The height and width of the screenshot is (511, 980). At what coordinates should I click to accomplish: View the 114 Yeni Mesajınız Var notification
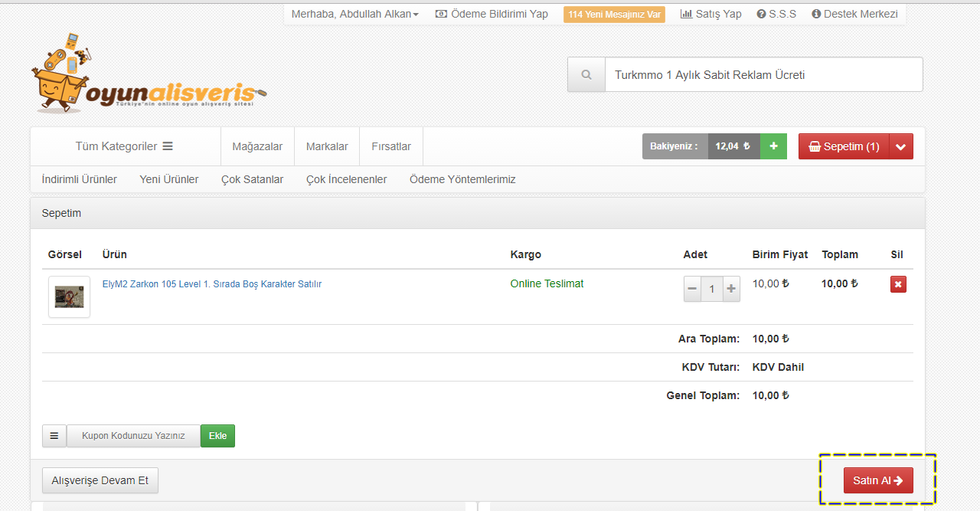click(614, 15)
